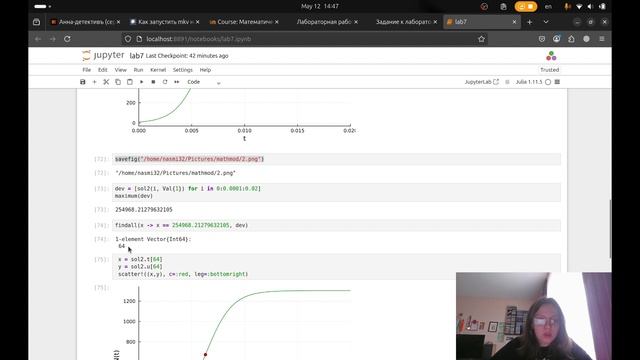
Task: Open a new browser tab
Action: [x=529, y=22]
